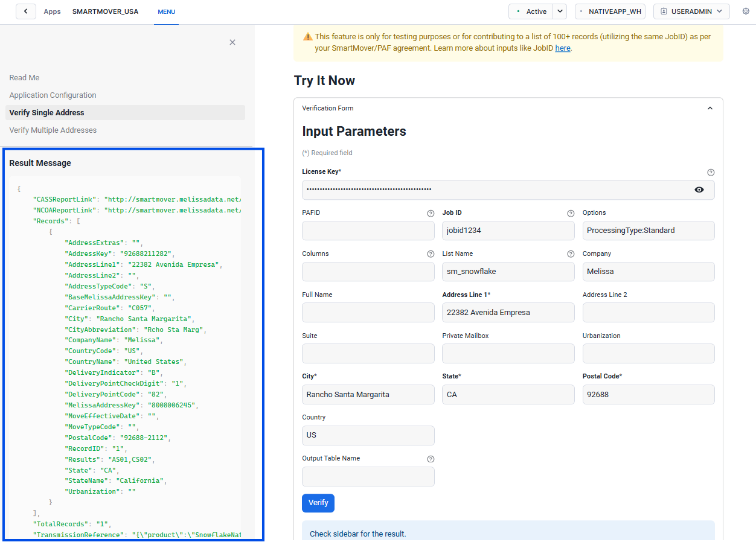This screenshot has width=756, height=542.
Task: Click the Apps breadcrumb link
Action: click(x=52, y=11)
